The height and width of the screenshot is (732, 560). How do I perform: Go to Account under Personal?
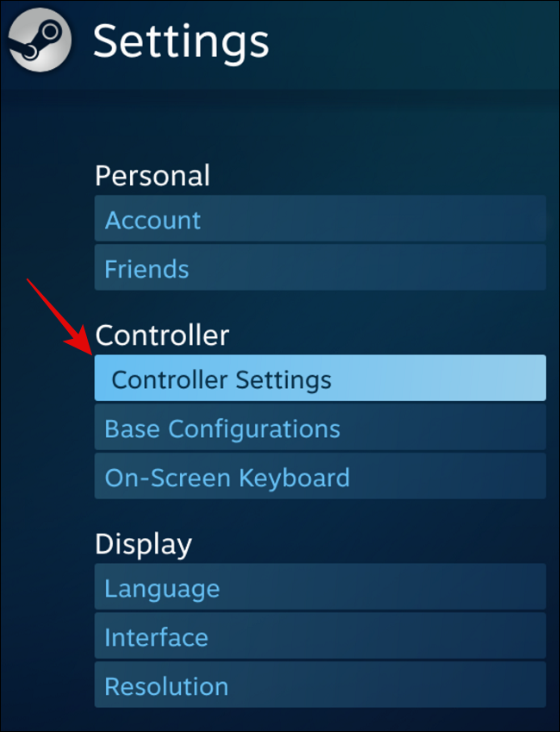click(x=320, y=218)
